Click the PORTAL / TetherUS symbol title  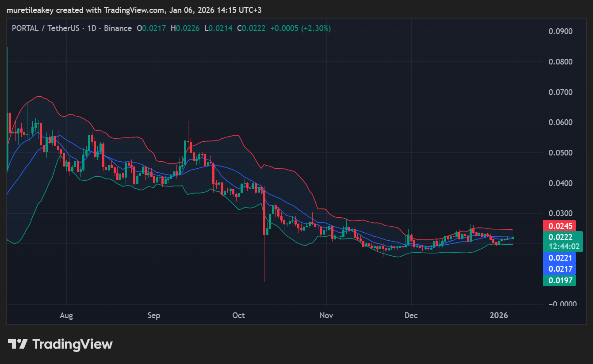pos(46,28)
